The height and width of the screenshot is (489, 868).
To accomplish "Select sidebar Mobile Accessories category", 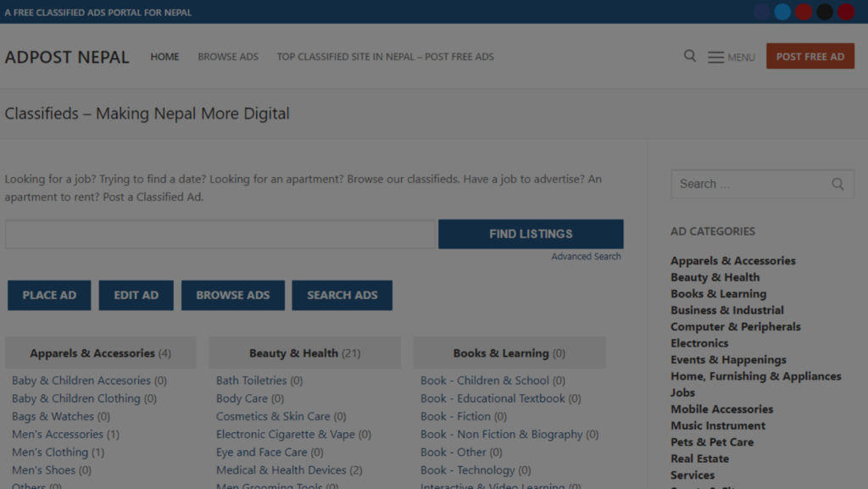I will tap(722, 409).
